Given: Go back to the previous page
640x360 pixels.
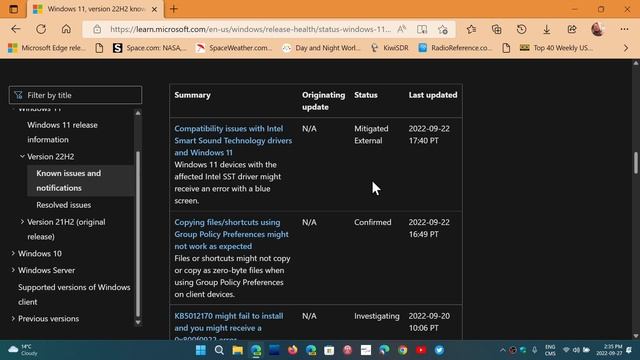Looking at the screenshot, I should pyautogui.click(x=16, y=29).
